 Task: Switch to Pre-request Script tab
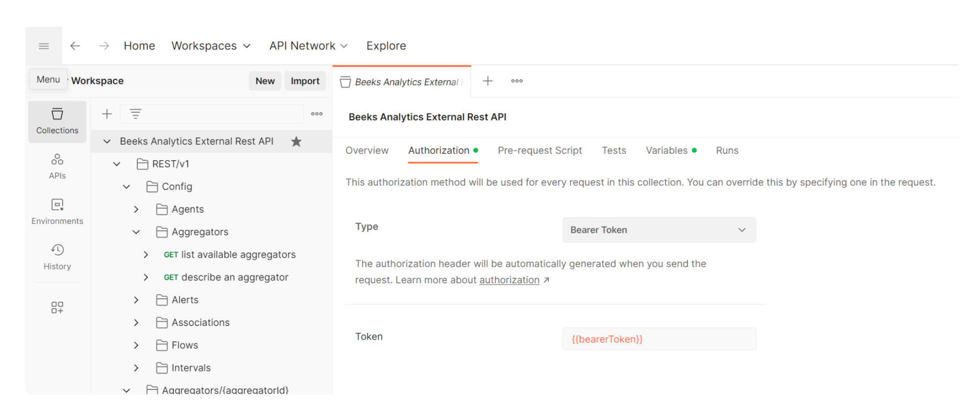click(540, 150)
